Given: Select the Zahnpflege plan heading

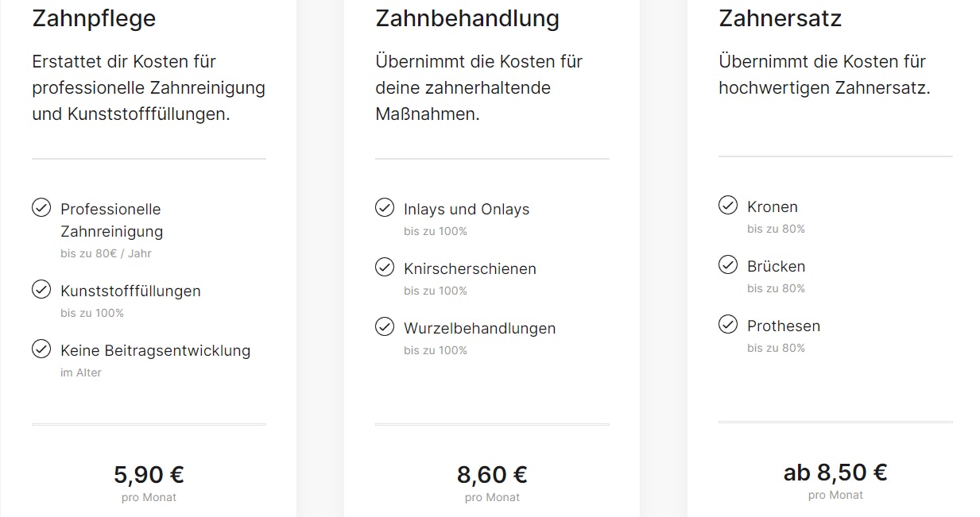Looking at the screenshot, I should click(94, 18).
